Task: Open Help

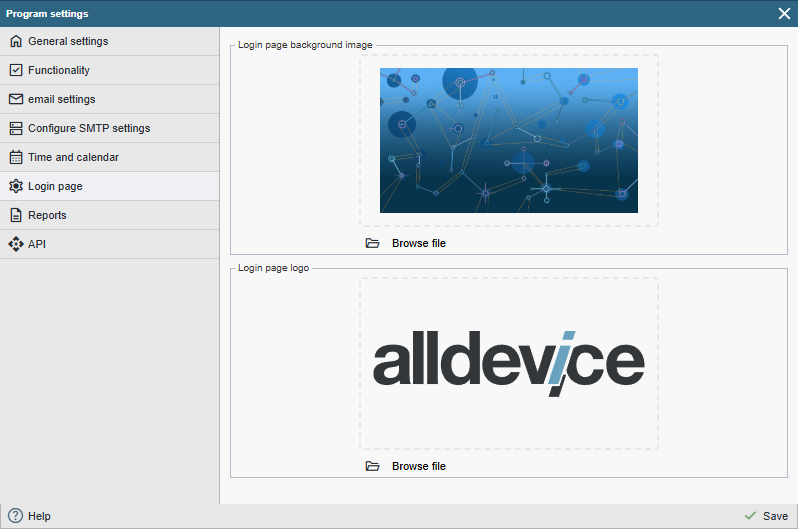Action: coord(30,516)
